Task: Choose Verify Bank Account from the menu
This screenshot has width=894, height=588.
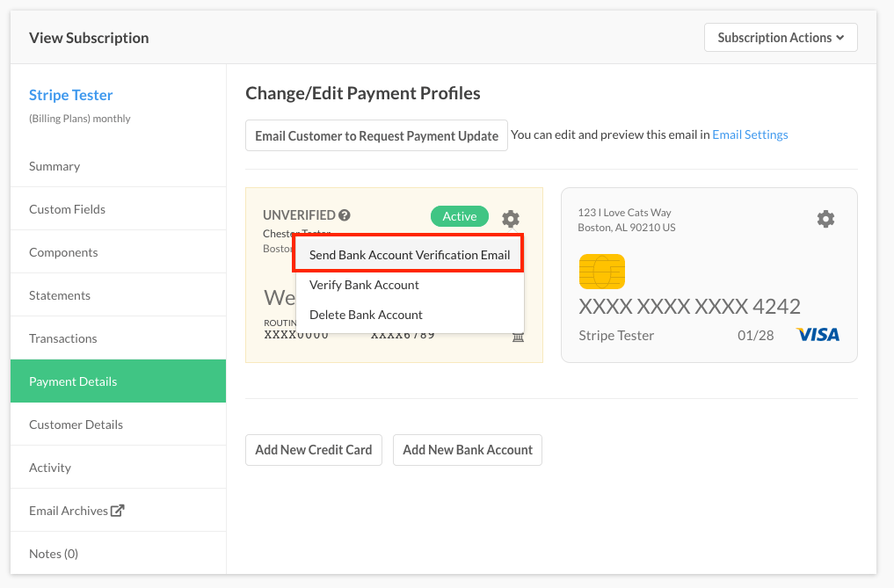Action: [364, 285]
